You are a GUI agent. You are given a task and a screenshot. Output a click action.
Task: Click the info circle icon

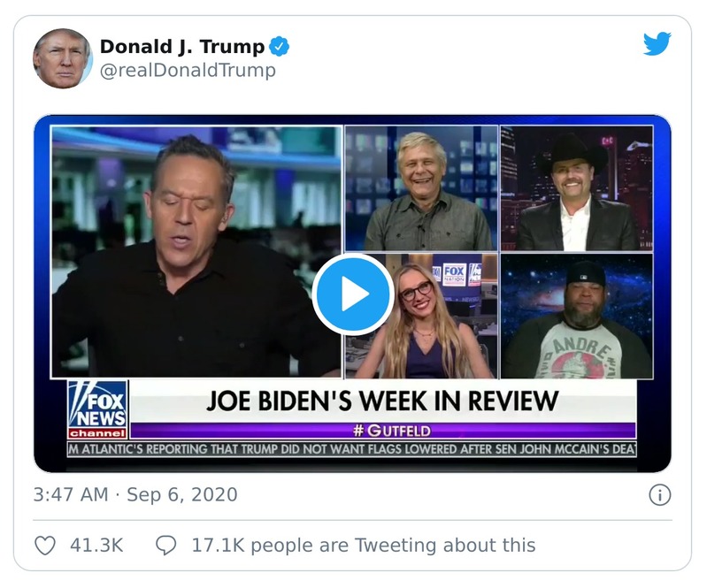tap(659, 495)
